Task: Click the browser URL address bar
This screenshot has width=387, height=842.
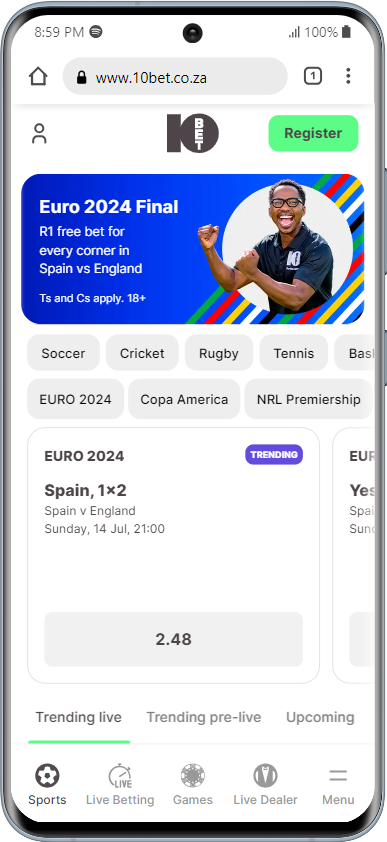Action: tap(175, 77)
